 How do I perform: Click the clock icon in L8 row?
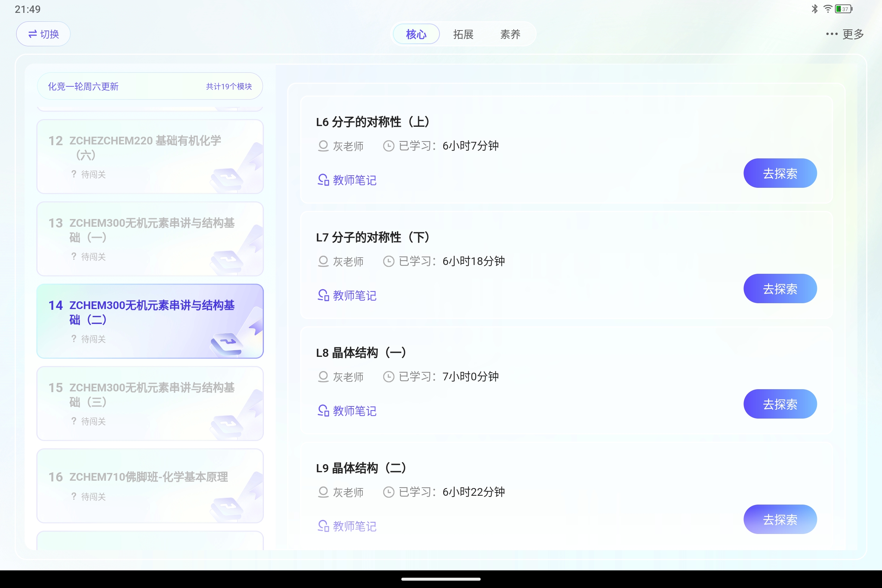tap(388, 376)
